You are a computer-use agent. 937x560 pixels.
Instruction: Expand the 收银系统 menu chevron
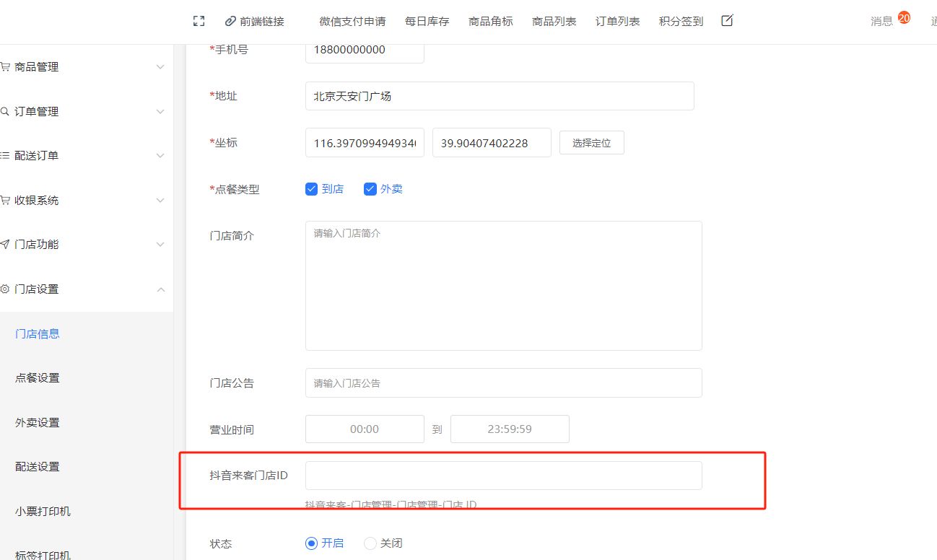pos(160,201)
